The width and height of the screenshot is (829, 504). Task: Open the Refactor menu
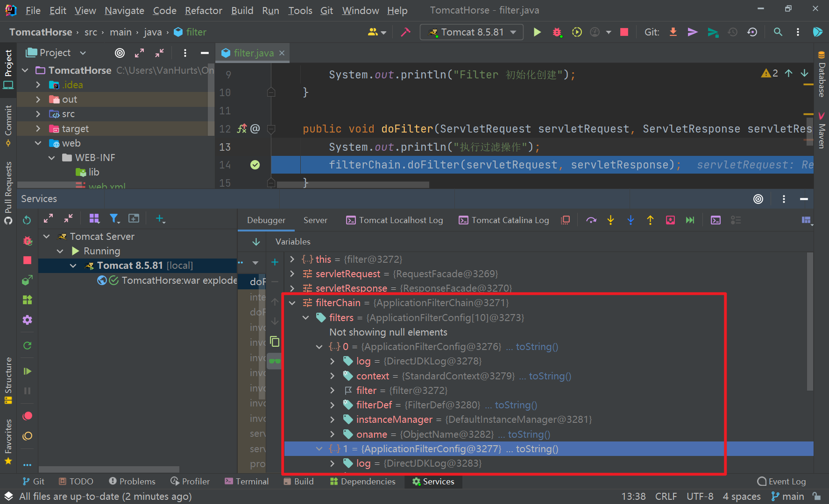[x=203, y=10]
